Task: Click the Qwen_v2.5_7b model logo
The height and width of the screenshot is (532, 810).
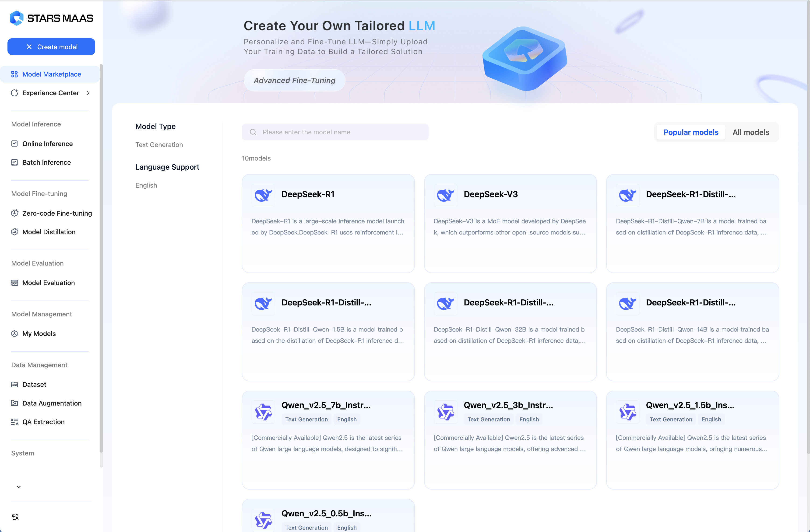Action: 263,412
